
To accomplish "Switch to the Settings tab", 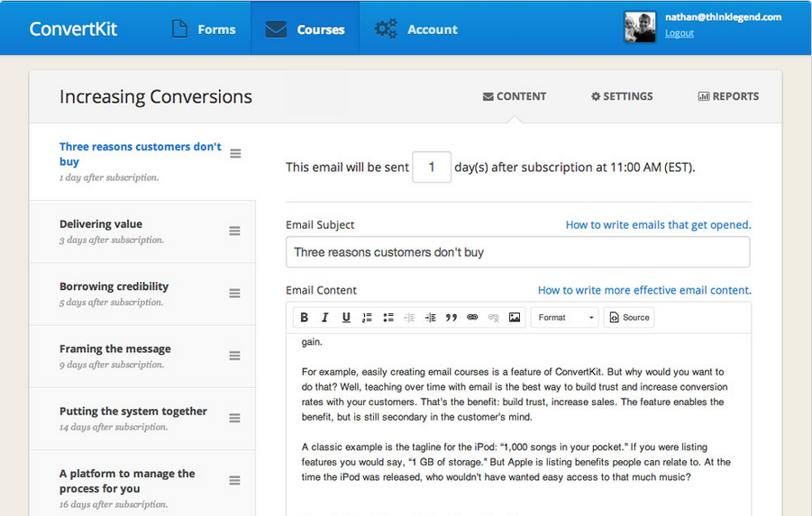I will [x=622, y=96].
